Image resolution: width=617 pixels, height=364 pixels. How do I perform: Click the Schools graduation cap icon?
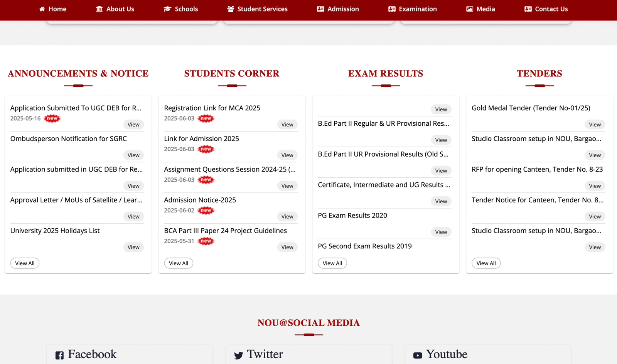tap(167, 9)
